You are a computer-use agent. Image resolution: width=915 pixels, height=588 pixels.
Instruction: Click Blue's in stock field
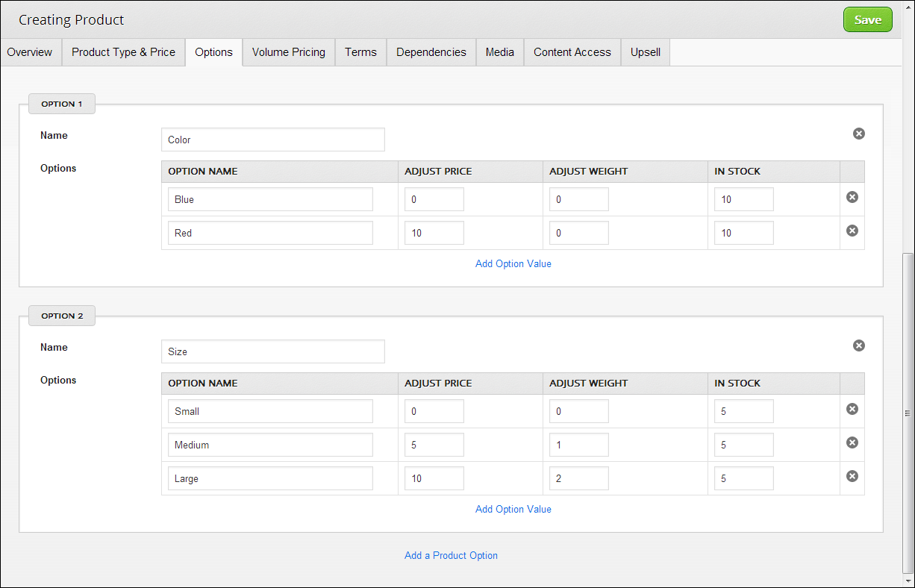(x=744, y=199)
